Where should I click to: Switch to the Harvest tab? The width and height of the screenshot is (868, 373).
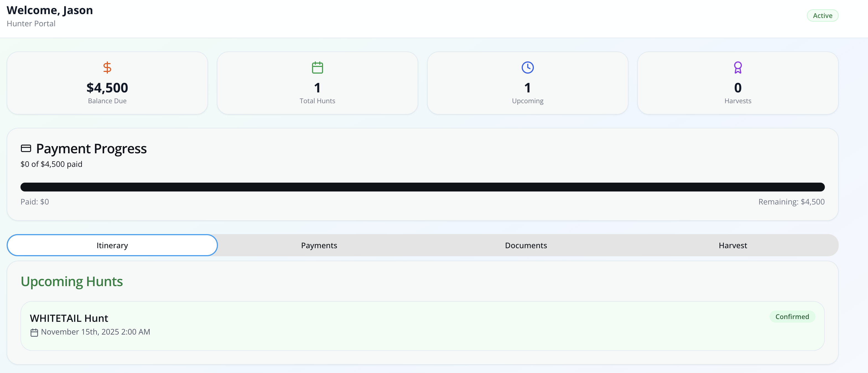732,245
